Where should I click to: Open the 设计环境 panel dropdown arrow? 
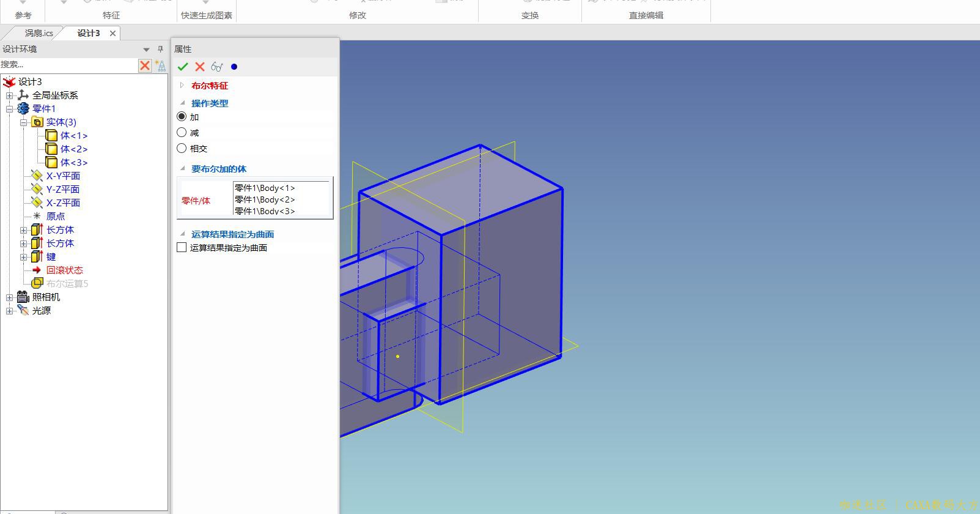pyautogui.click(x=146, y=50)
